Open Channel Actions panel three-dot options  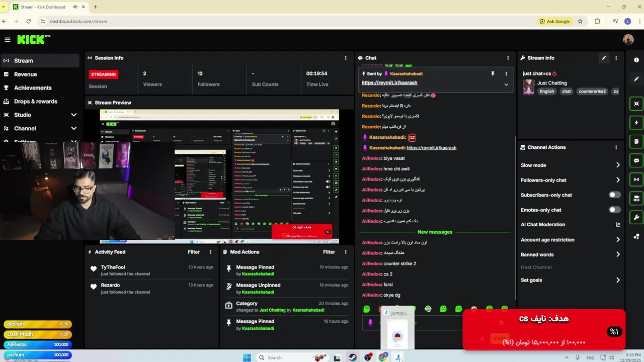click(616, 147)
